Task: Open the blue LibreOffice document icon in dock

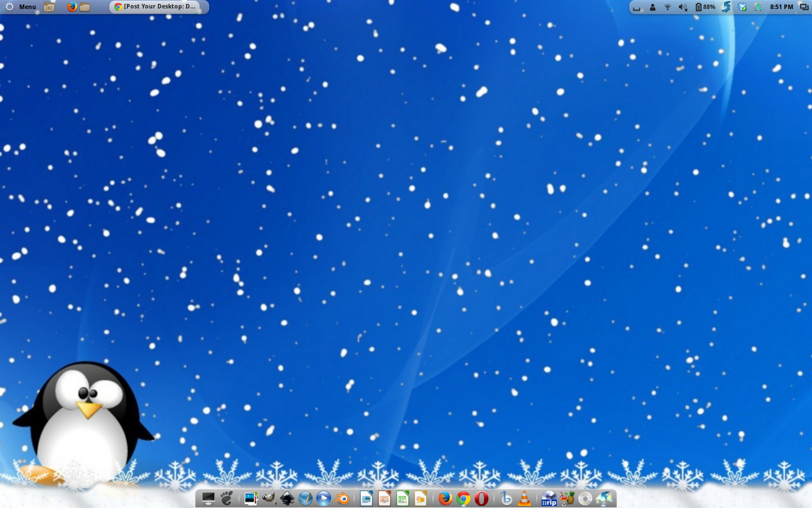Action: pyautogui.click(x=367, y=498)
